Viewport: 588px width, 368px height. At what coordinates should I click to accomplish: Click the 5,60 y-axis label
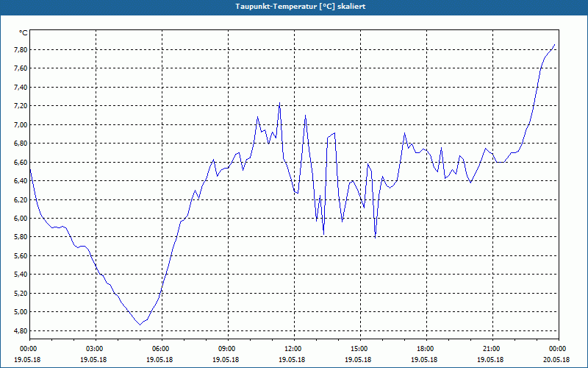click(x=21, y=255)
